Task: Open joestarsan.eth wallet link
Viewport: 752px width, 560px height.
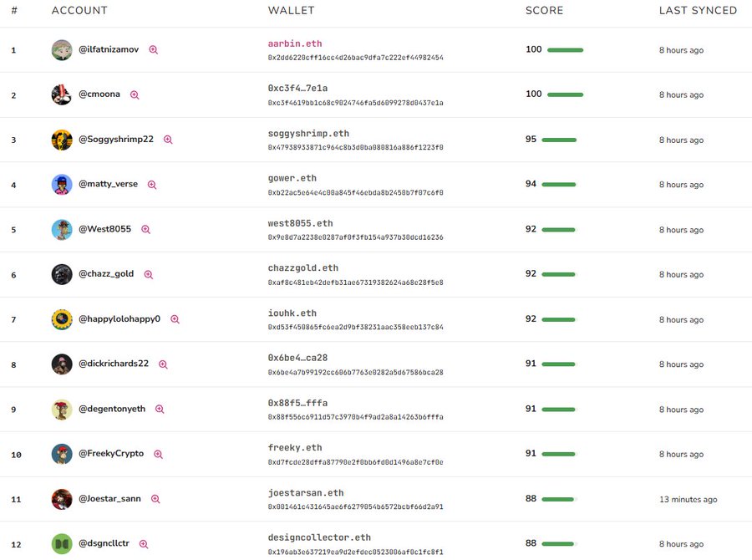Action: point(306,493)
